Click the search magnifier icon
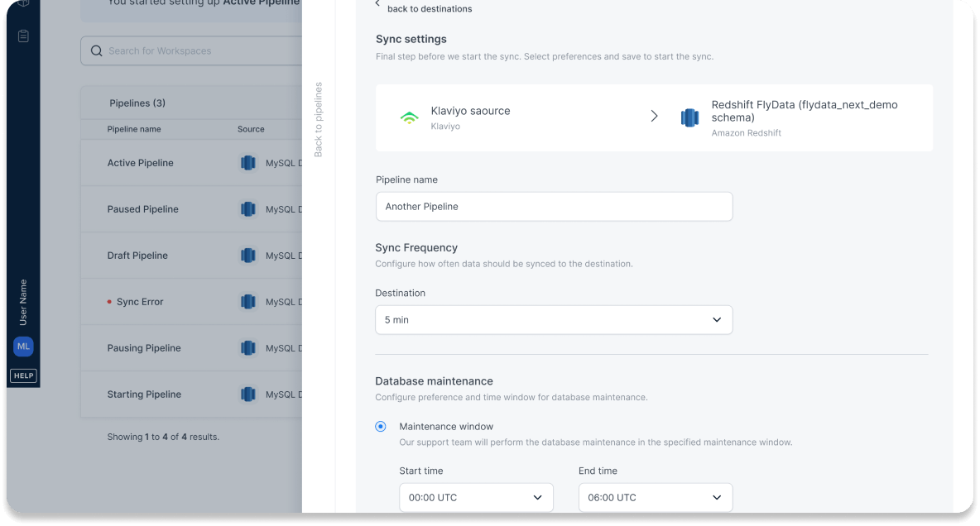 tap(97, 50)
